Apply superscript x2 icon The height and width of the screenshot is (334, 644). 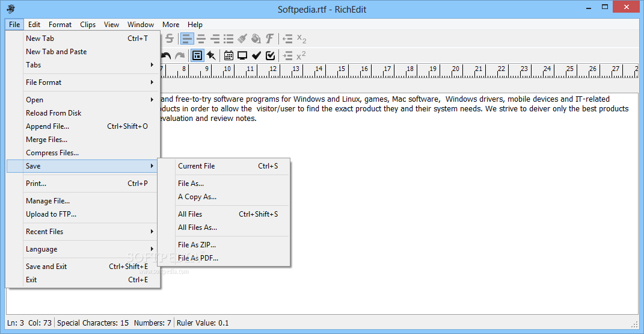[x=301, y=55]
